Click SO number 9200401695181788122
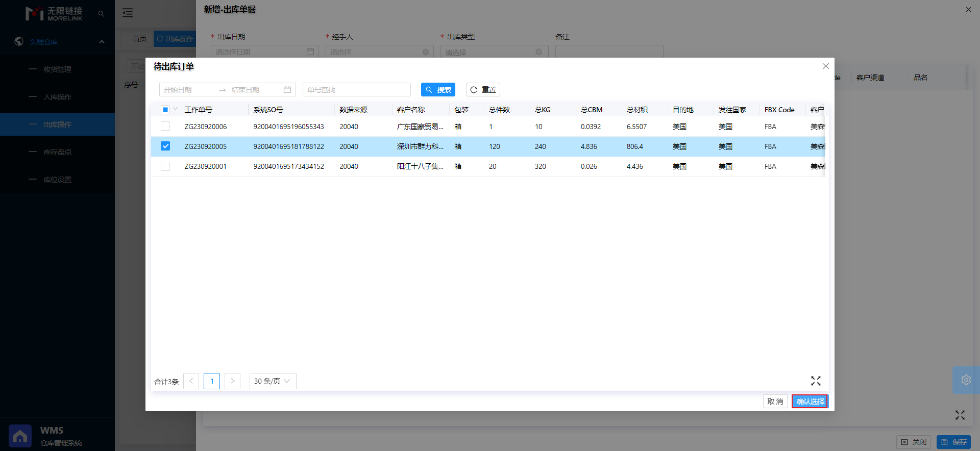 click(288, 146)
